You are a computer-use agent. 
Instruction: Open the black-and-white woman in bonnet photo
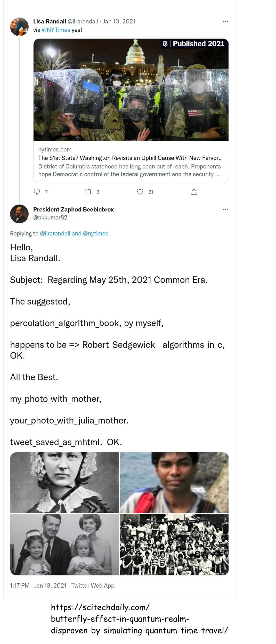click(65, 482)
